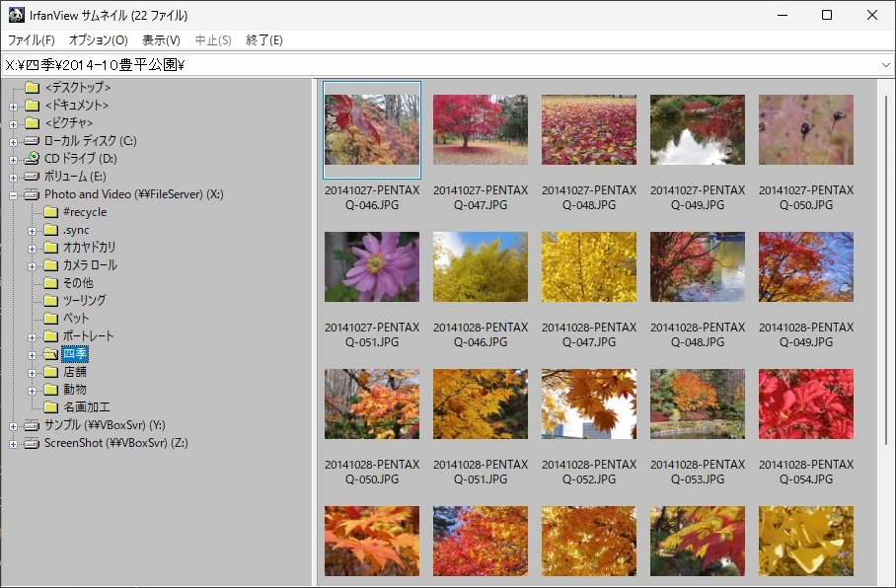Select the .sync folder label
896x588 pixels.
click(76, 230)
